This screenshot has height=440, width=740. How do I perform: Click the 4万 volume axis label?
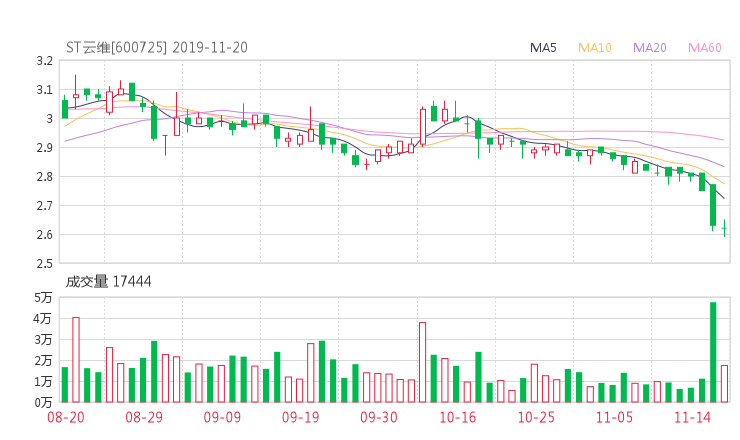tap(43, 319)
